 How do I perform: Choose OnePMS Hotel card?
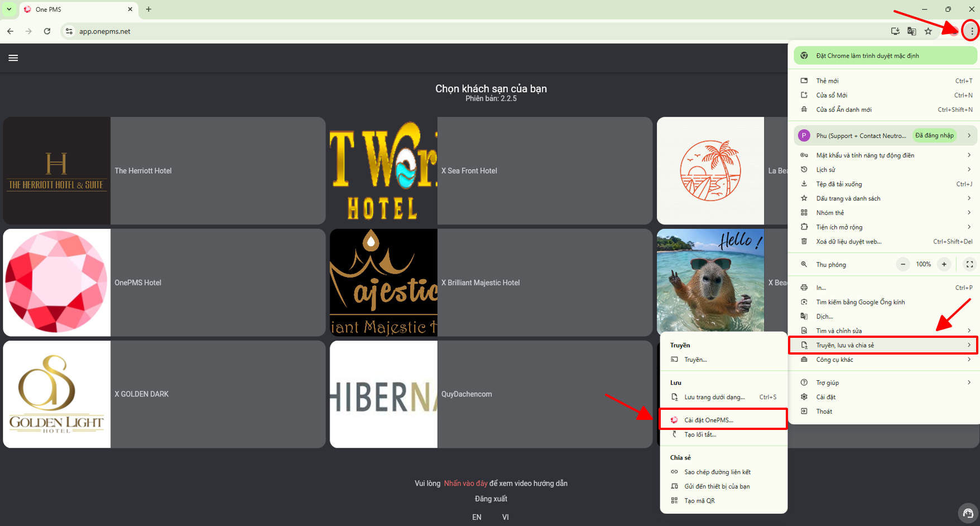[164, 283]
